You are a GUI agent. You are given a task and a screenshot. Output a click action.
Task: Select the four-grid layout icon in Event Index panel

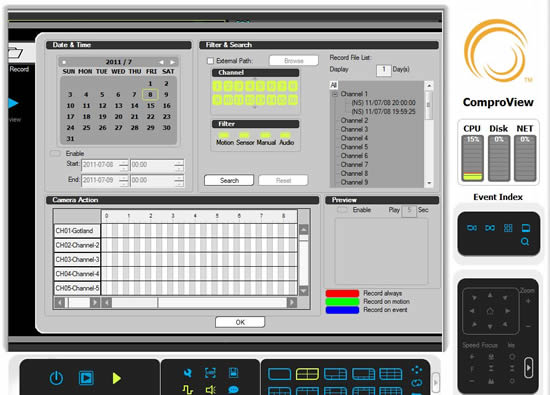coord(508,228)
